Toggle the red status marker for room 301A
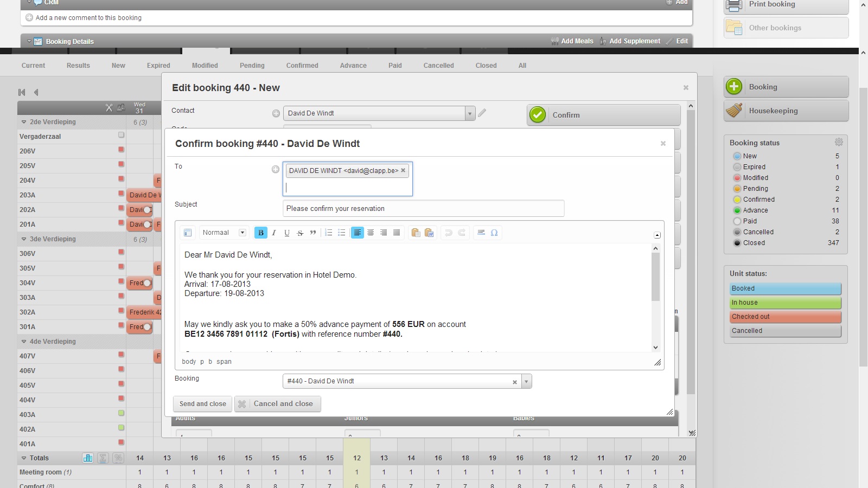This screenshot has width=868, height=488. [x=122, y=325]
